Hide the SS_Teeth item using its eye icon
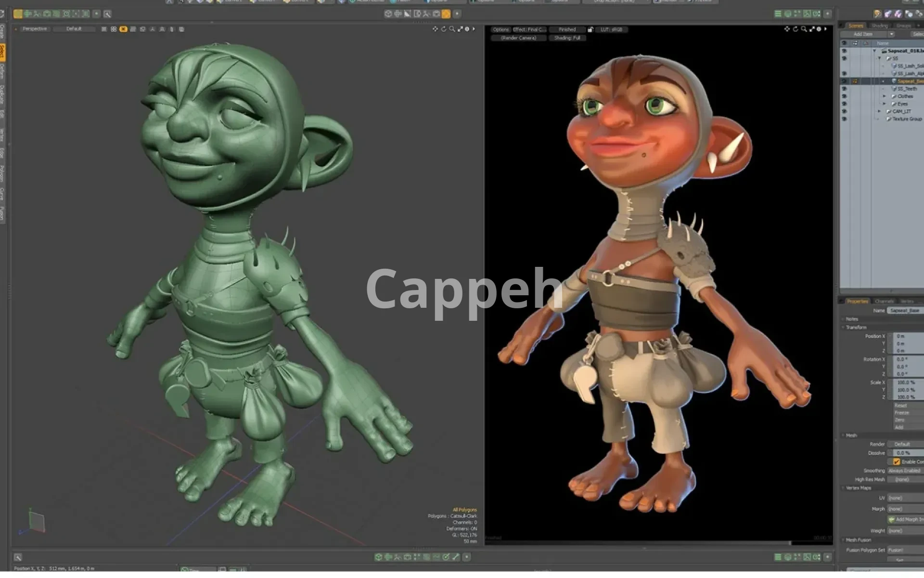The image size is (924, 578). (x=844, y=89)
